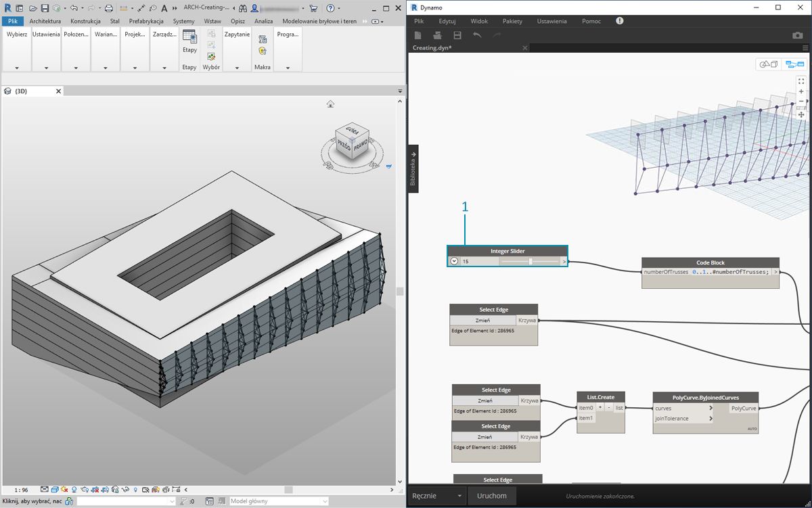
Task: Open the Autodesk App Store cart
Action: (313, 8)
